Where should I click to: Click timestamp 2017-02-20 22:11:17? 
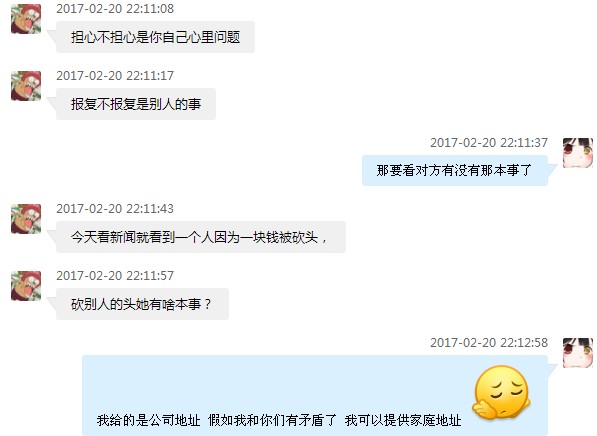[115, 75]
